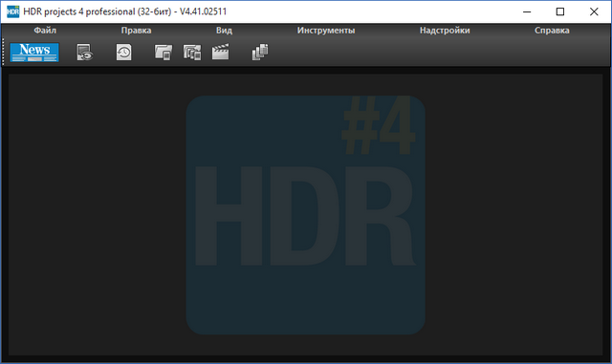The width and height of the screenshot is (612, 364).
Task: Click the load single image folder icon
Action: [x=164, y=52]
